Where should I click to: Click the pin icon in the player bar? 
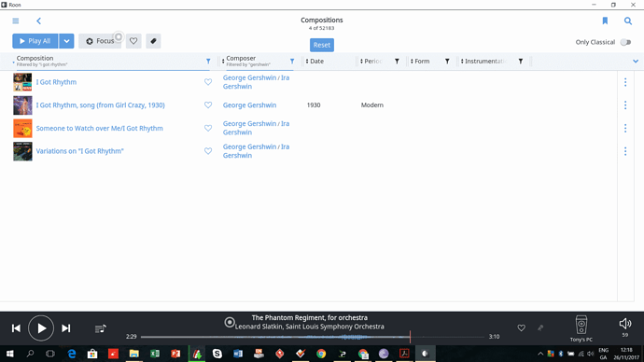540,327
